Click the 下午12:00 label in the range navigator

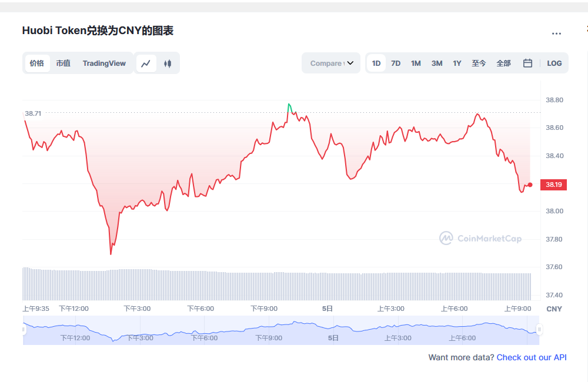click(x=75, y=338)
